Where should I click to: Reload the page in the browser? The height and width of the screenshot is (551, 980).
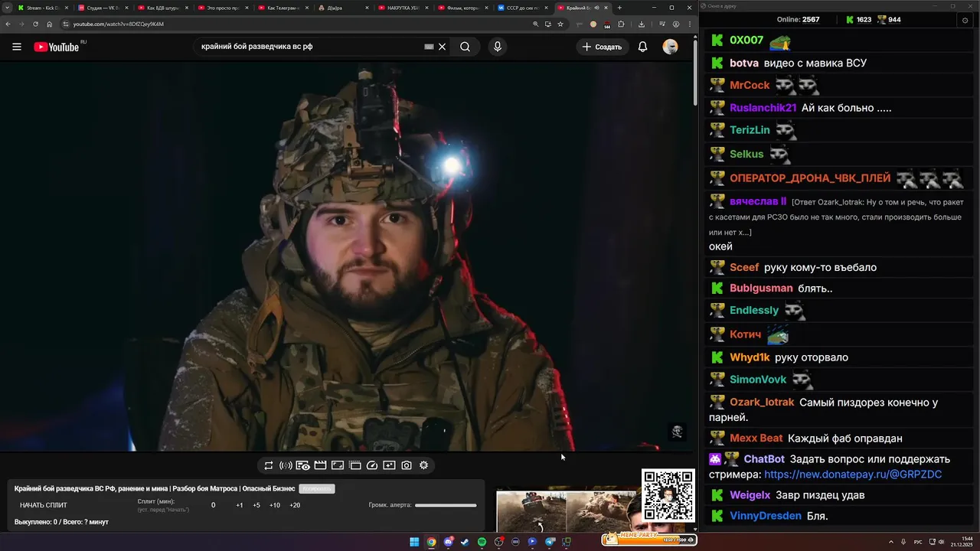coord(35,24)
